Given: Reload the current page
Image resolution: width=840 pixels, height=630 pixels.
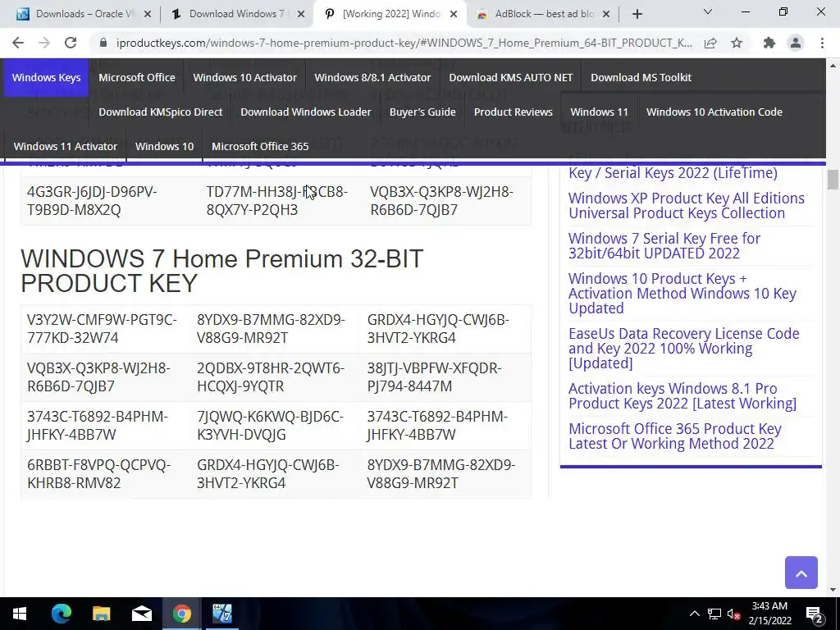Looking at the screenshot, I should 71,43.
